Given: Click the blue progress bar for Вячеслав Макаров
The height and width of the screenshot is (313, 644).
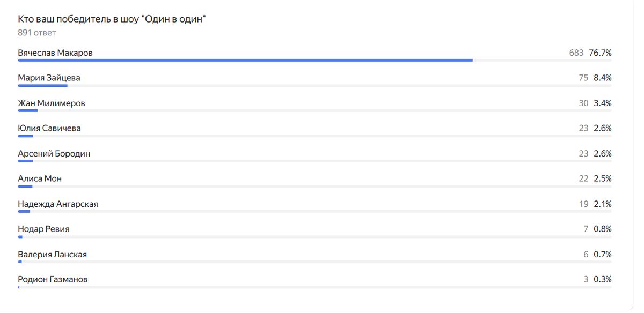Looking at the screenshot, I should (x=245, y=61).
